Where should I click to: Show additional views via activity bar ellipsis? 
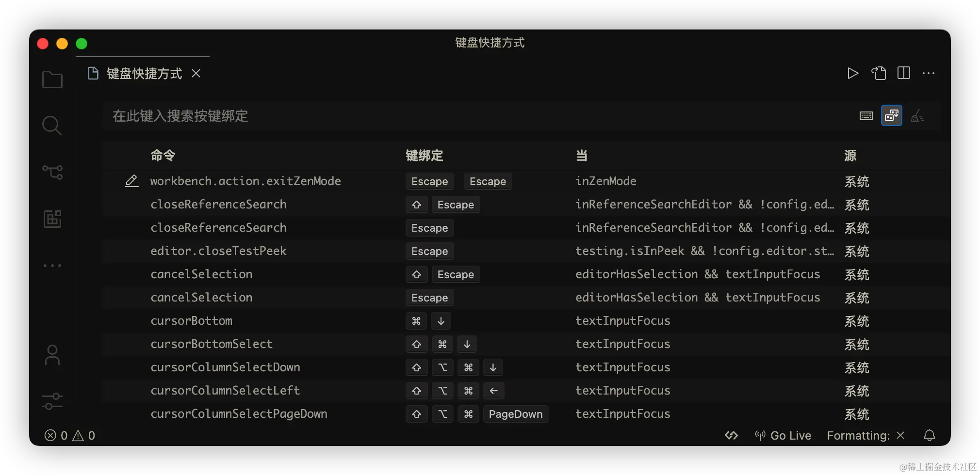click(x=52, y=265)
